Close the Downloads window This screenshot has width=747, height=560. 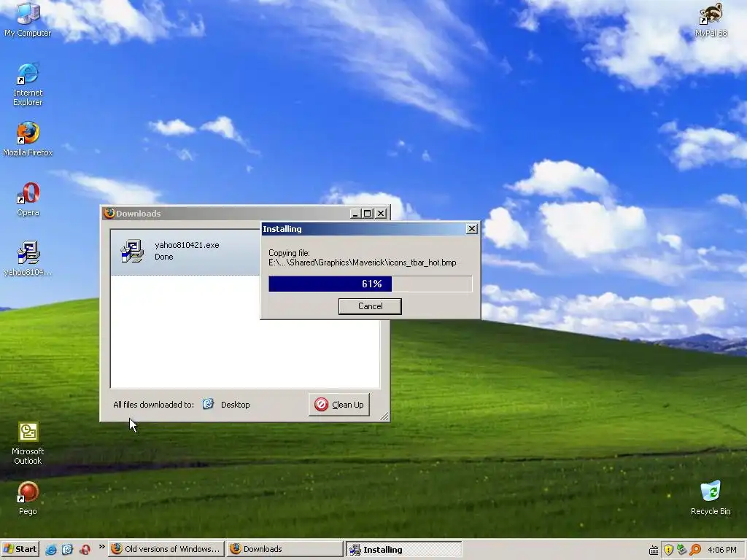click(381, 214)
